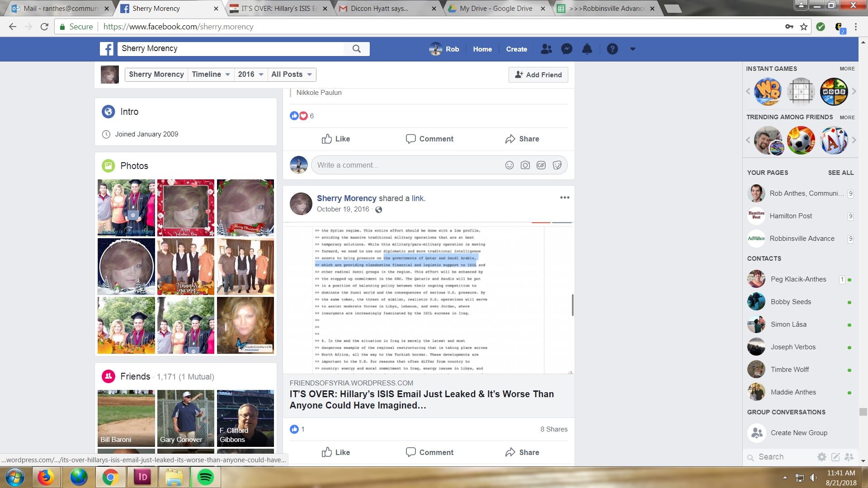Image resolution: width=868 pixels, height=488 pixels.
Task: Click the search magnifier button
Action: tap(357, 49)
